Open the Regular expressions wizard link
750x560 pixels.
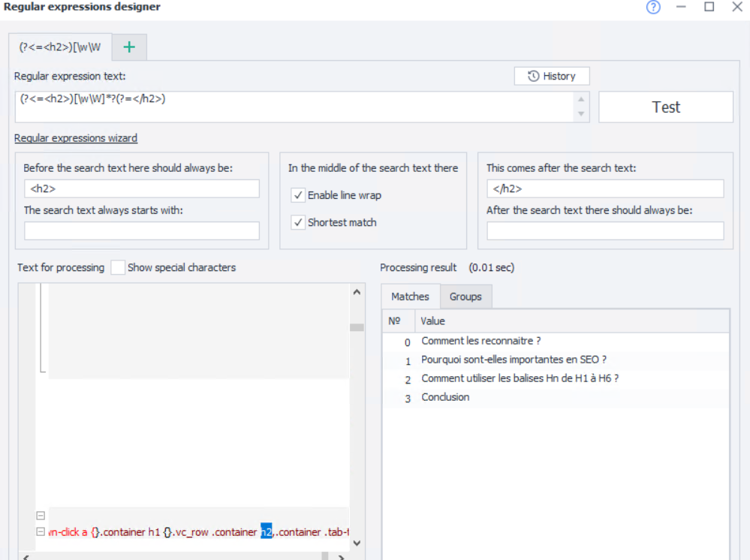coord(76,138)
